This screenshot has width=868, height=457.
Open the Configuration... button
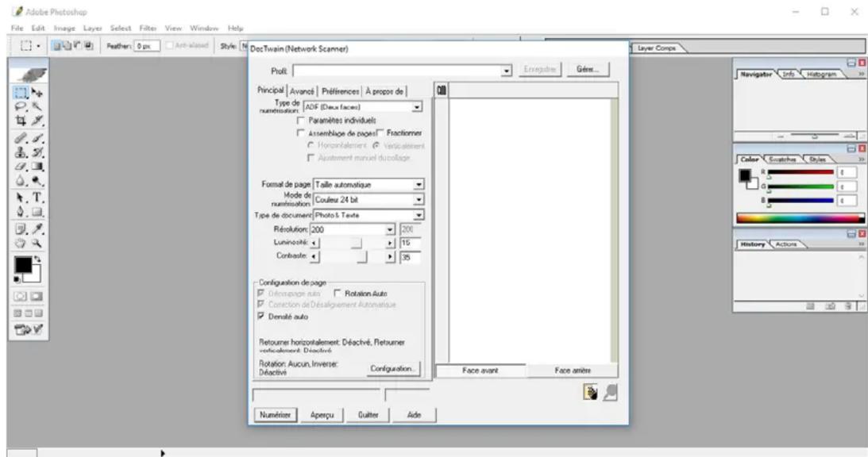pos(392,368)
